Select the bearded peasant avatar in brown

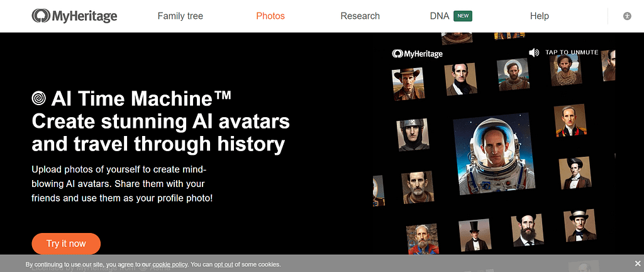(418, 188)
